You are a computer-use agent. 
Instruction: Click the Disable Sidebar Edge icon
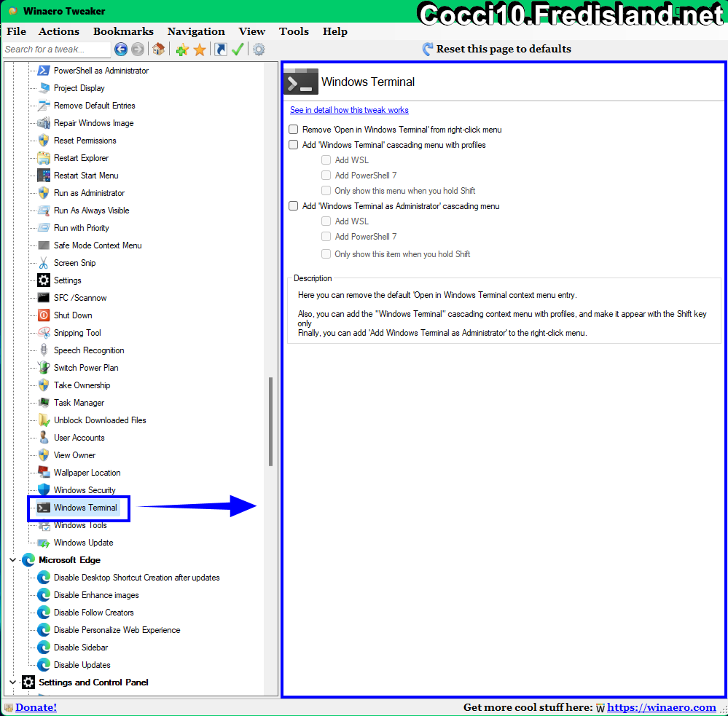pyautogui.click(x=44, y=648)
